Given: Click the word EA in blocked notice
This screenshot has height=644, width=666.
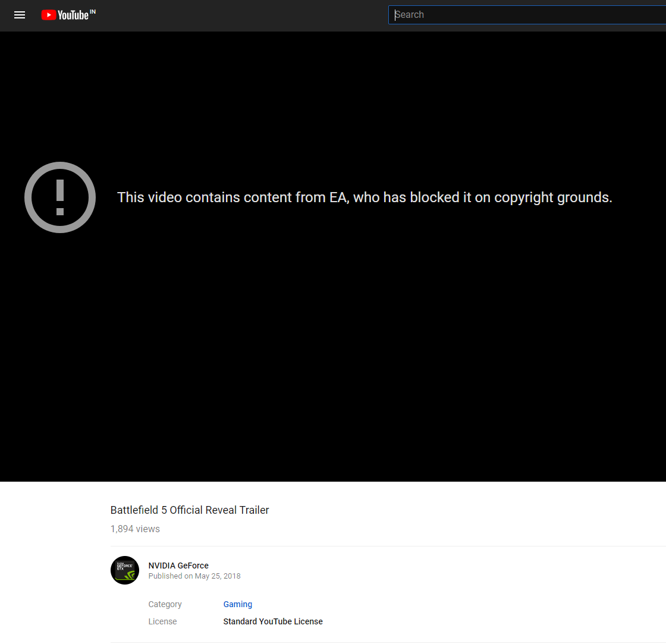Looking at the screenshot, I should pos(339,197).
